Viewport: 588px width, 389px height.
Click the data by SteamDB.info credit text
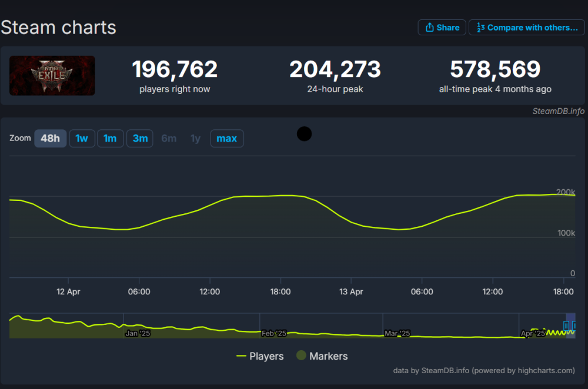coord(484,371)
